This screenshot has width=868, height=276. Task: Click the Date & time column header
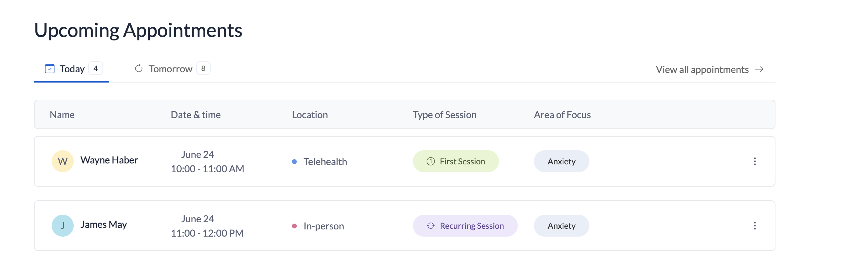click(x=196, y=115)
